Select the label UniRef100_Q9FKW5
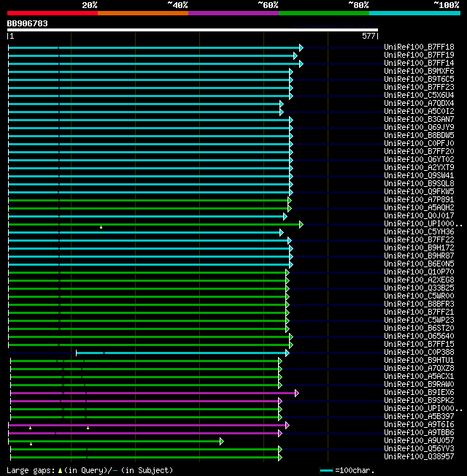This screenshot has width=467, height=476. [419, 191]
